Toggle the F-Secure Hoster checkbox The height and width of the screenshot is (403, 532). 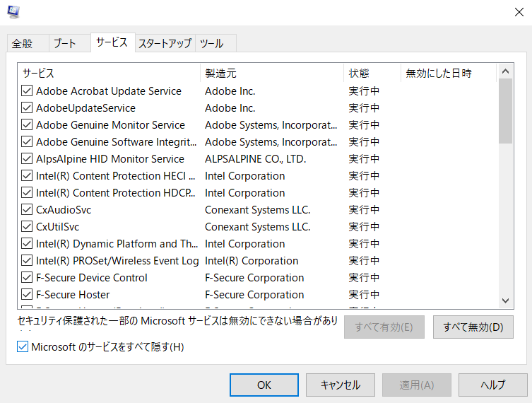tap(27, 294)
